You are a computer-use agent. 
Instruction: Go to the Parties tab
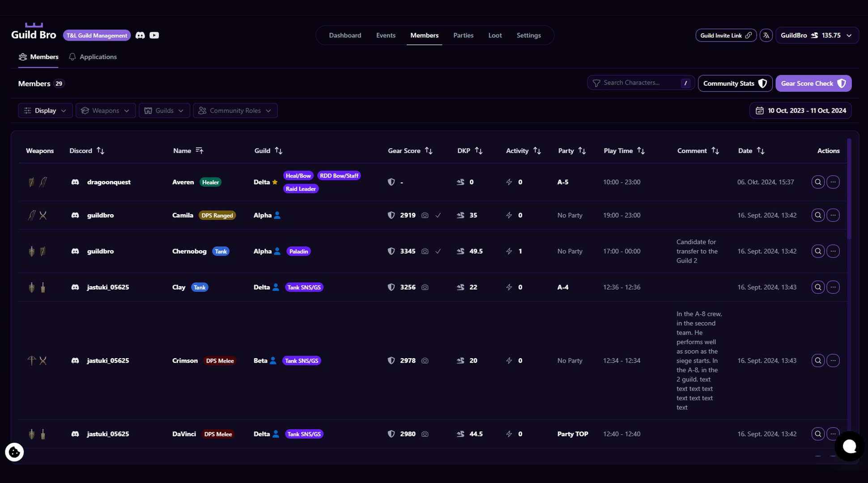tap(463, 35)
